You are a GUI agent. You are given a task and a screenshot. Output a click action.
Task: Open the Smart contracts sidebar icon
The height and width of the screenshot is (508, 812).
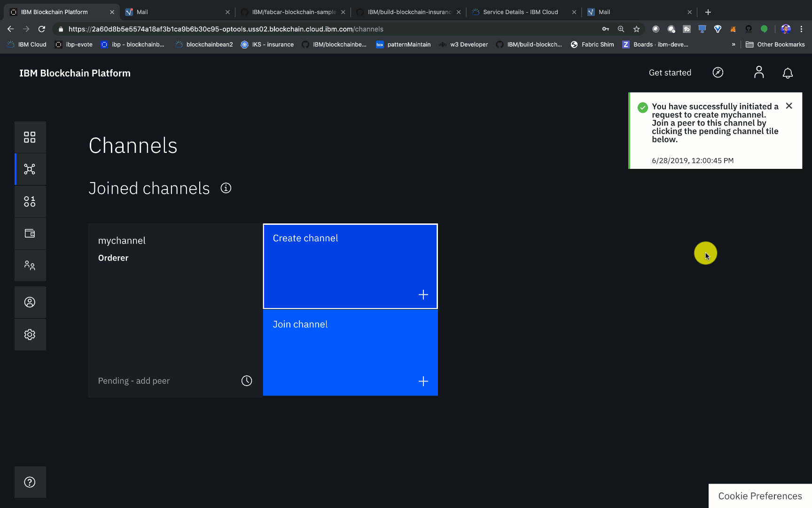30,201
